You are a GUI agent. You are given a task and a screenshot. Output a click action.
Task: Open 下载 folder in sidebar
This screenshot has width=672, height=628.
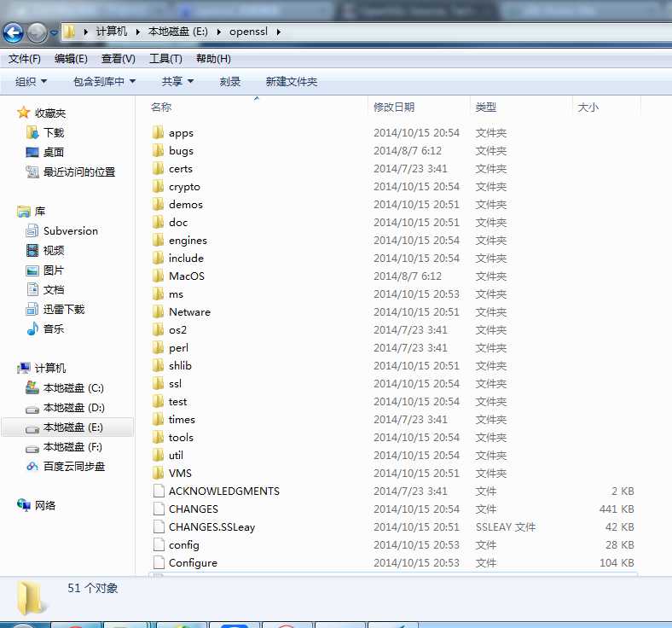click(45, 133)
